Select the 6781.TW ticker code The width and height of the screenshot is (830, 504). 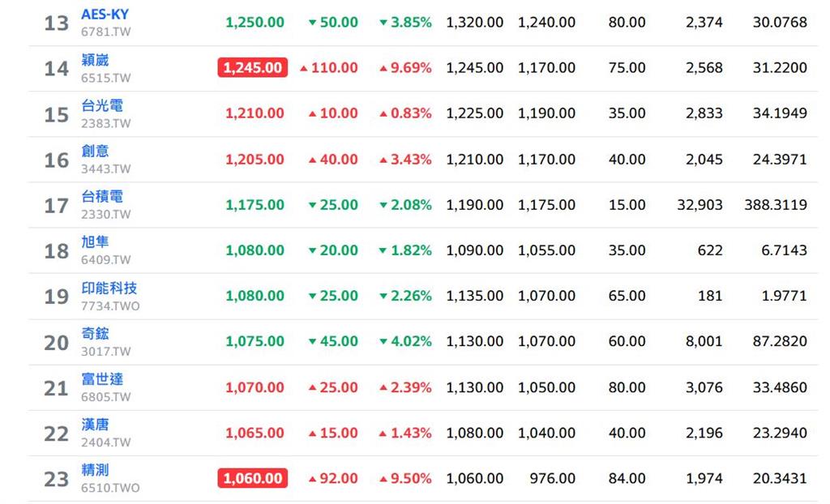[x=106, y=32]
